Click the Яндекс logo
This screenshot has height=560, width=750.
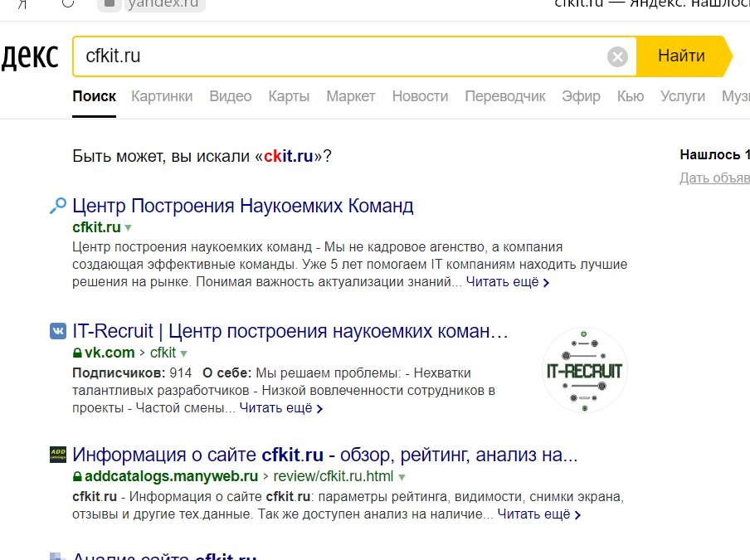pyautogui.click(x=30, y=57)
